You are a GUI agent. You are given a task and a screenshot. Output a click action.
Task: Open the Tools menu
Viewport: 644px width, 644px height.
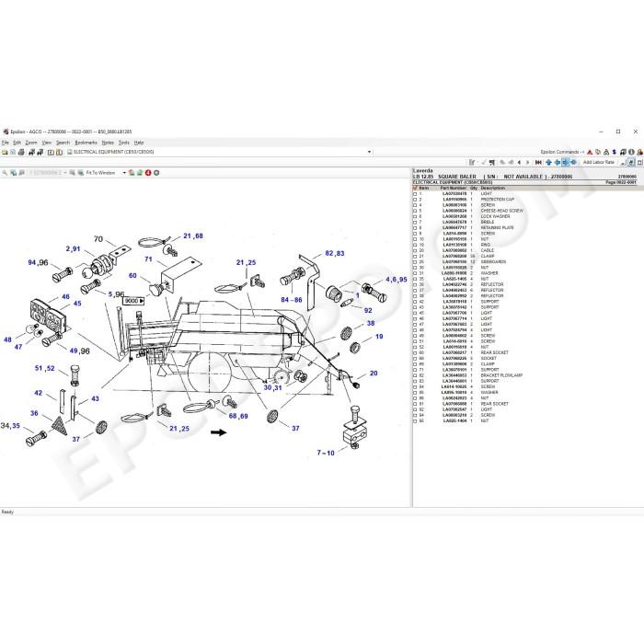coord(124,143)
